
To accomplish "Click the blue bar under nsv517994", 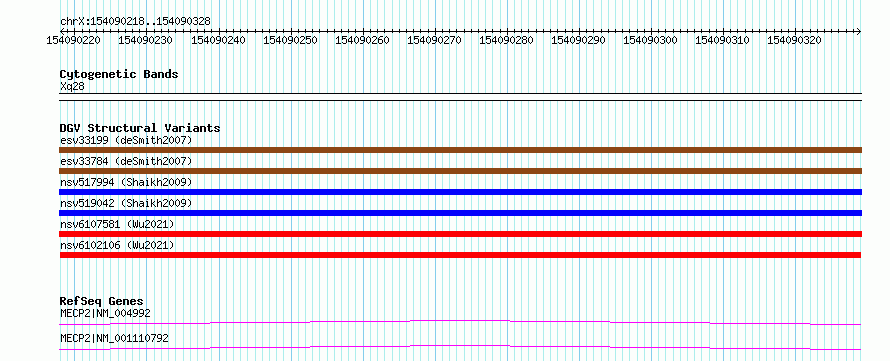I will [460, 192].
